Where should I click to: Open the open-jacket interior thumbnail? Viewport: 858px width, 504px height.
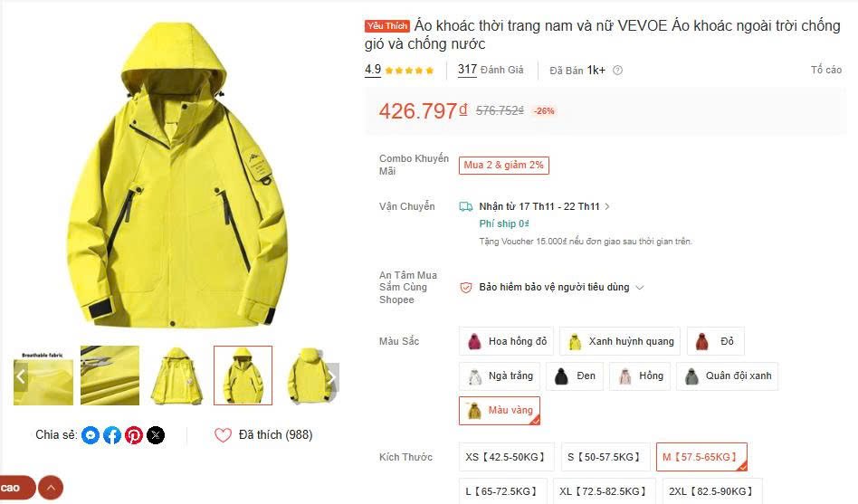(176, 376)
